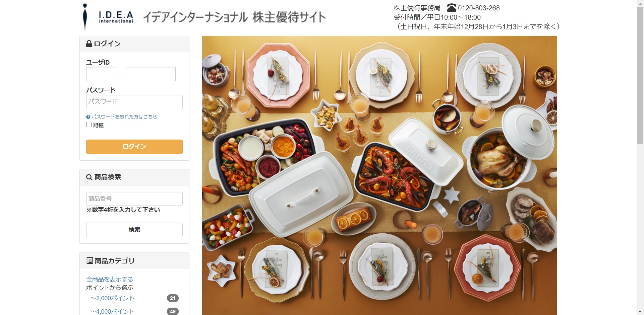Select the ～4,000ポイント category
644x315 pixels.
[112, 311]
